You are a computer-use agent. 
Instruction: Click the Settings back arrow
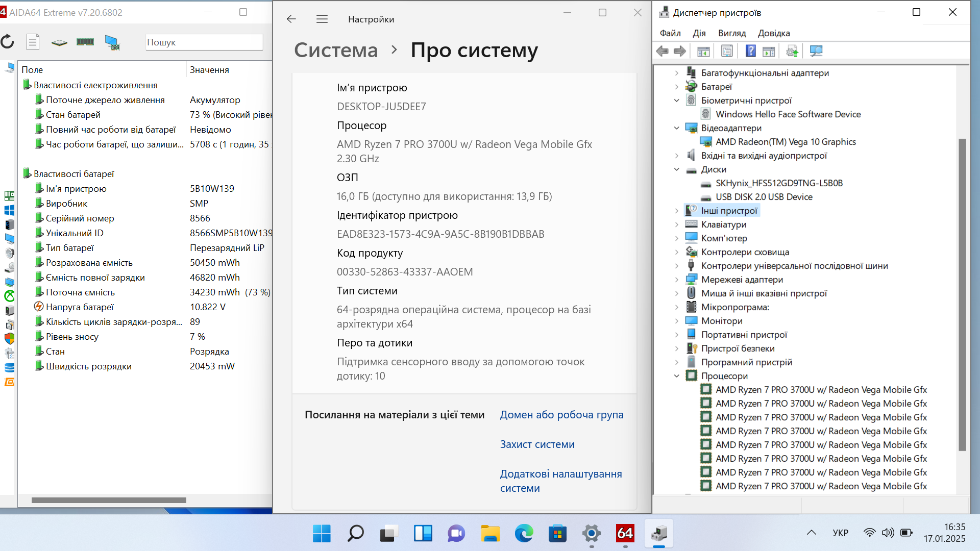point(291,19)
